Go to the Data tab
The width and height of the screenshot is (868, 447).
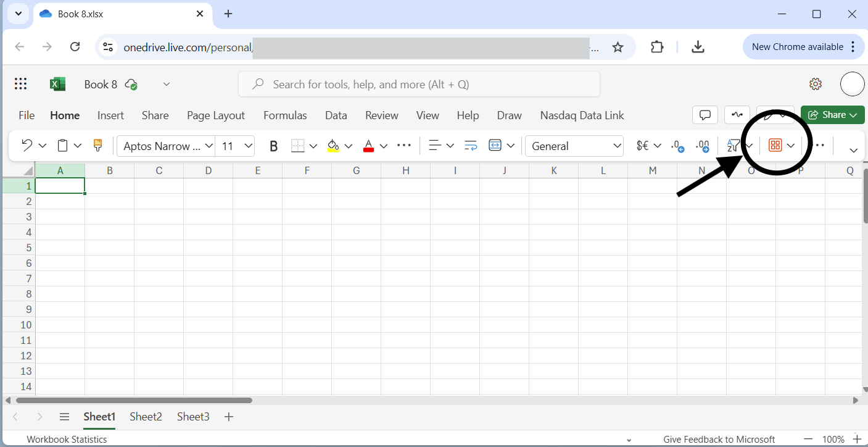coord(336,115)
